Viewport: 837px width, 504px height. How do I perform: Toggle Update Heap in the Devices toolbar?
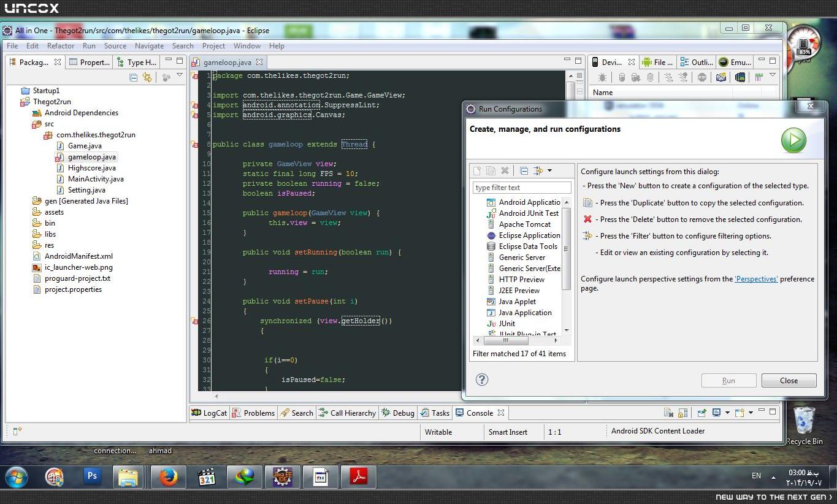621,77
